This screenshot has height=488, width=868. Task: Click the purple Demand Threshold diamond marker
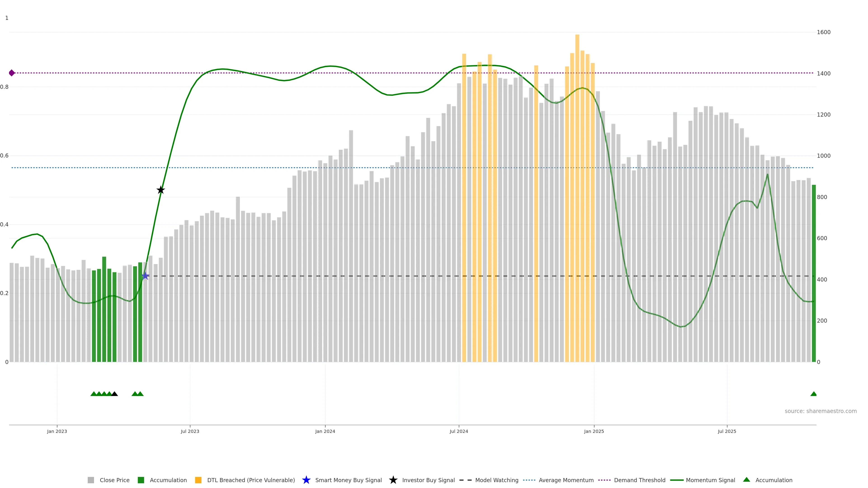[12, 73]
